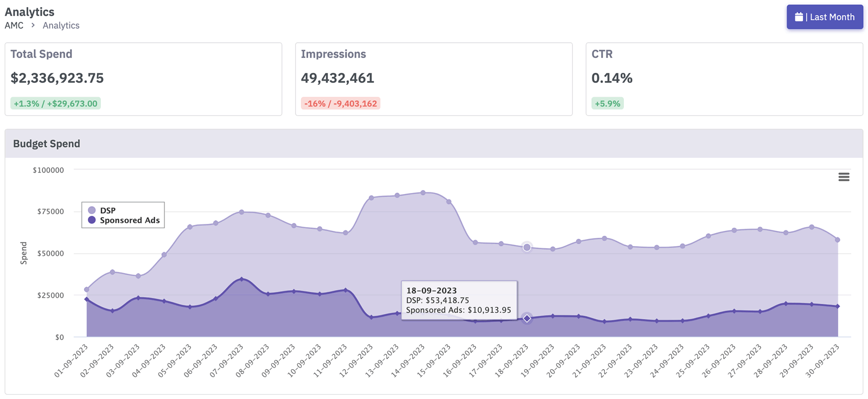Click the +1.3% / +$29,673.00 badge
This screenshot has height=399, width=868.
click(x=55, y=104)
